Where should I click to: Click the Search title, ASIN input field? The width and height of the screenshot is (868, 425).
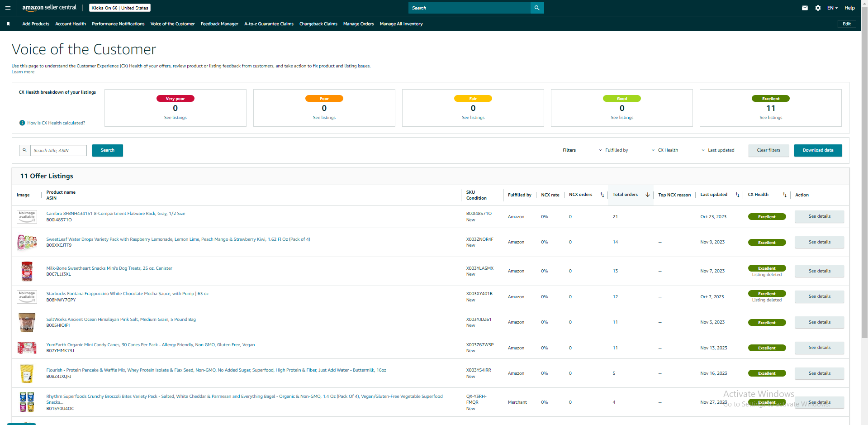click(x=58, y=150)
